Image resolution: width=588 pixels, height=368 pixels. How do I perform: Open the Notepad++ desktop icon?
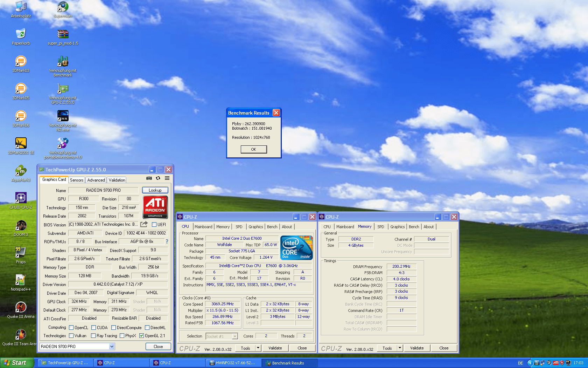pos(21,283)
